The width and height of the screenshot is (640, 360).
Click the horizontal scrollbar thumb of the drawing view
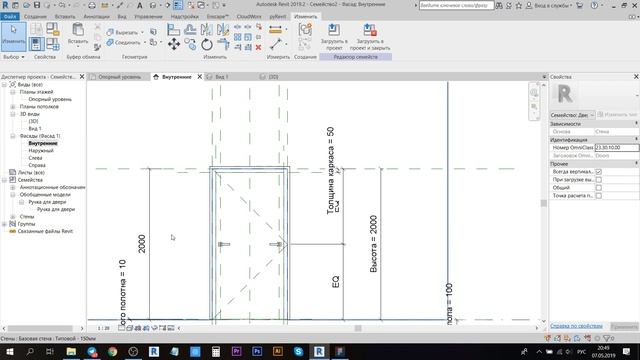click(358, 328)
